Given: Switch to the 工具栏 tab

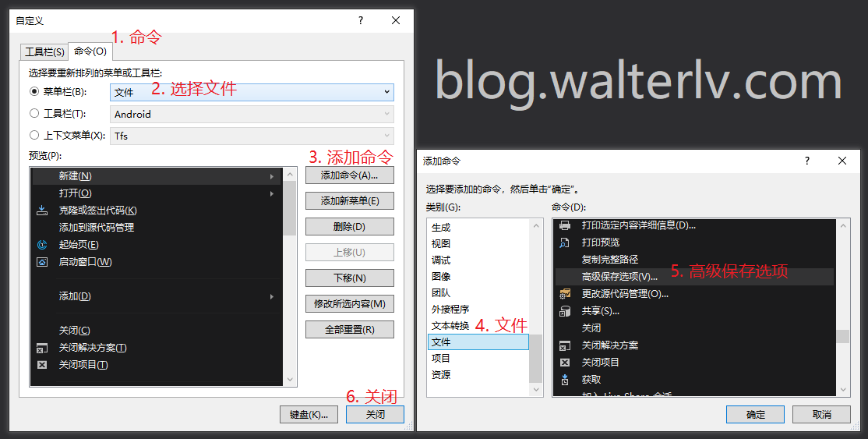Looking at the screenshot, I should [45, 52].
